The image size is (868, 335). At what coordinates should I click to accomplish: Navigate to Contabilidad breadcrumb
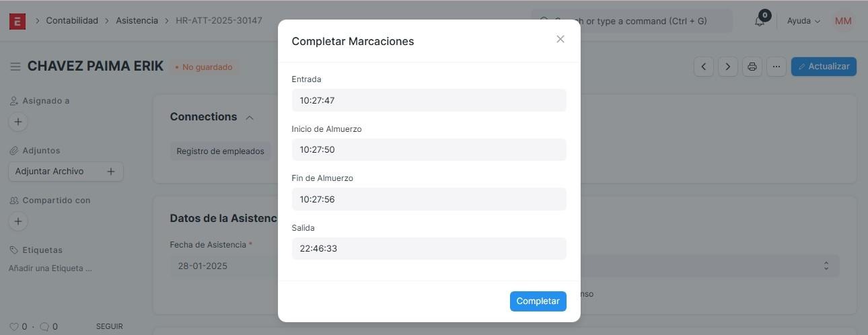[x=72, y=21]
